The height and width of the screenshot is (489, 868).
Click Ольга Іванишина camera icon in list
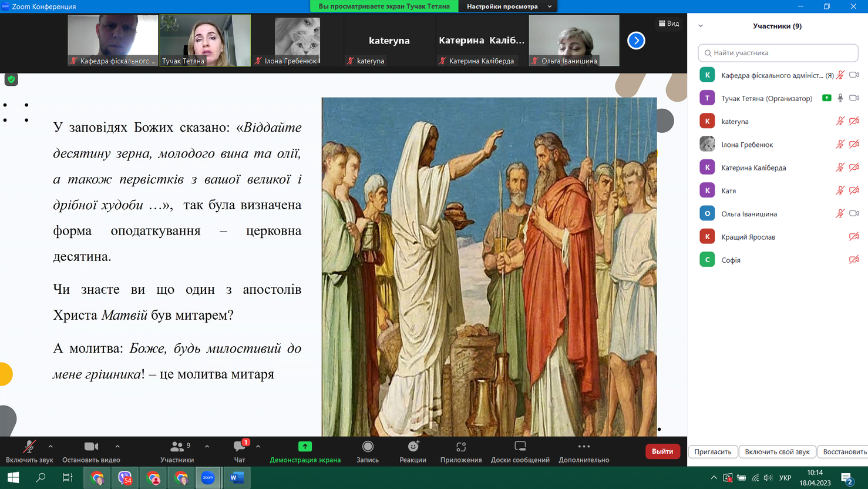point(854,213)
